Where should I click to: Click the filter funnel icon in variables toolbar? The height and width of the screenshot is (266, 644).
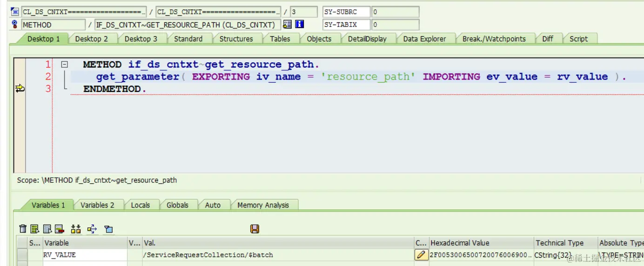(x=108, y=229)
